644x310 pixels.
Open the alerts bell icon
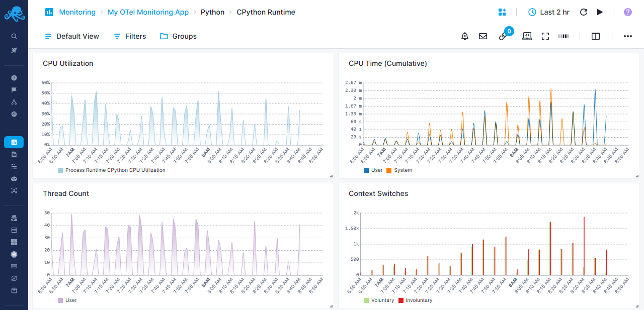464,36
